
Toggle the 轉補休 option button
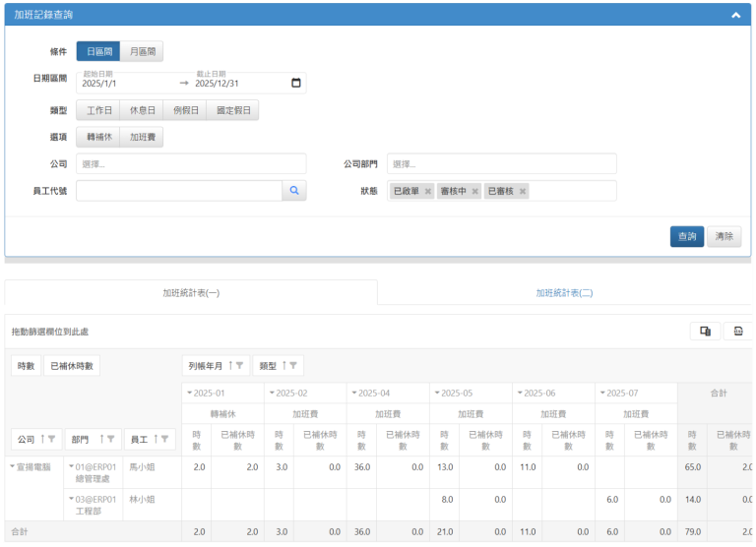pyautogui.click(x=99, y=137)
